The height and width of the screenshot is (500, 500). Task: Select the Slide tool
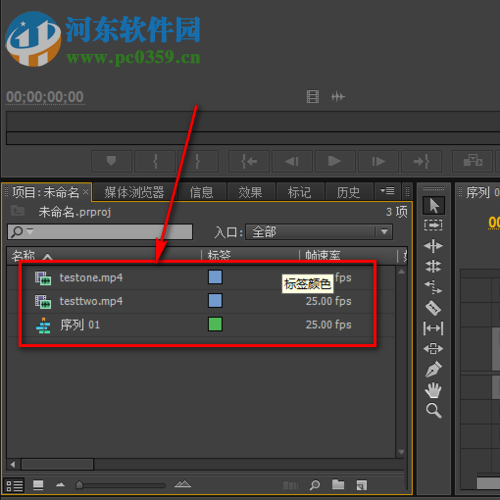[x=433, y=349]
